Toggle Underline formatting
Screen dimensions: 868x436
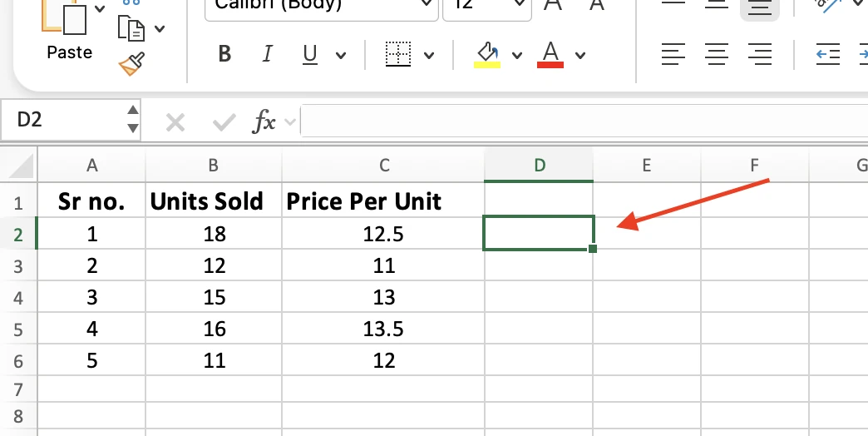[x=309, y=54]
